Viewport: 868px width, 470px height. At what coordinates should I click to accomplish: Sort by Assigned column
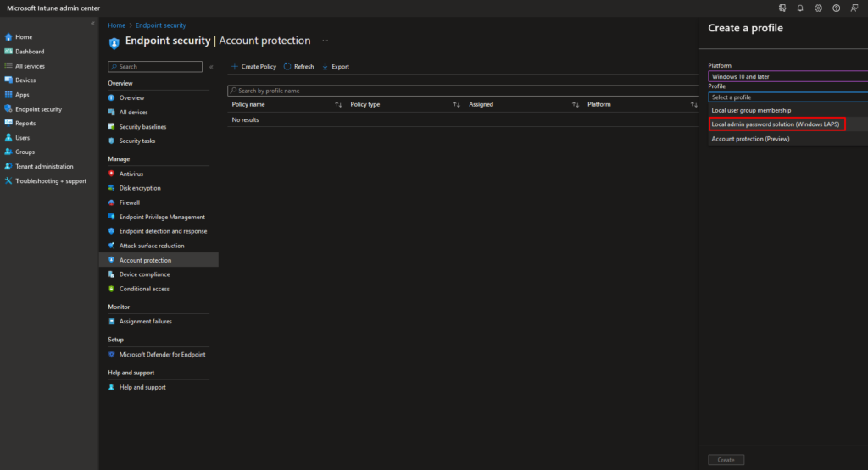point(576,104)
